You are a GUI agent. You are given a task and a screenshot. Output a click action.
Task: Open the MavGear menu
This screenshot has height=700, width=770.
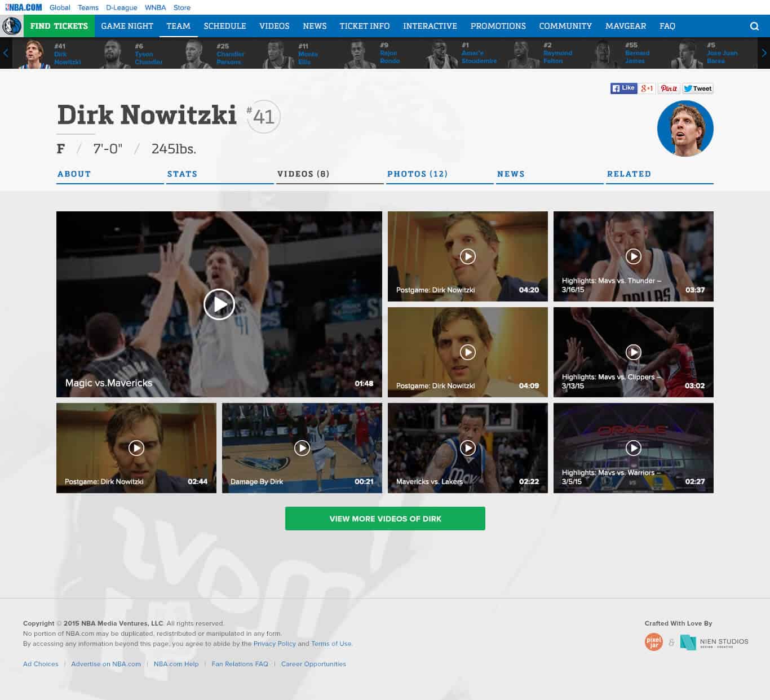click(x=626, y=26)
